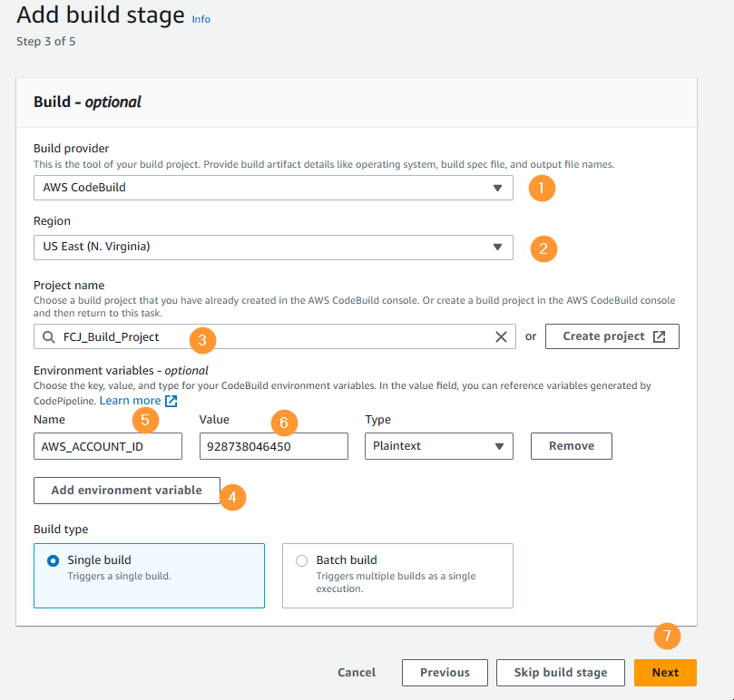Click the Create project button

pyautogui.click(x=612, y=336)
